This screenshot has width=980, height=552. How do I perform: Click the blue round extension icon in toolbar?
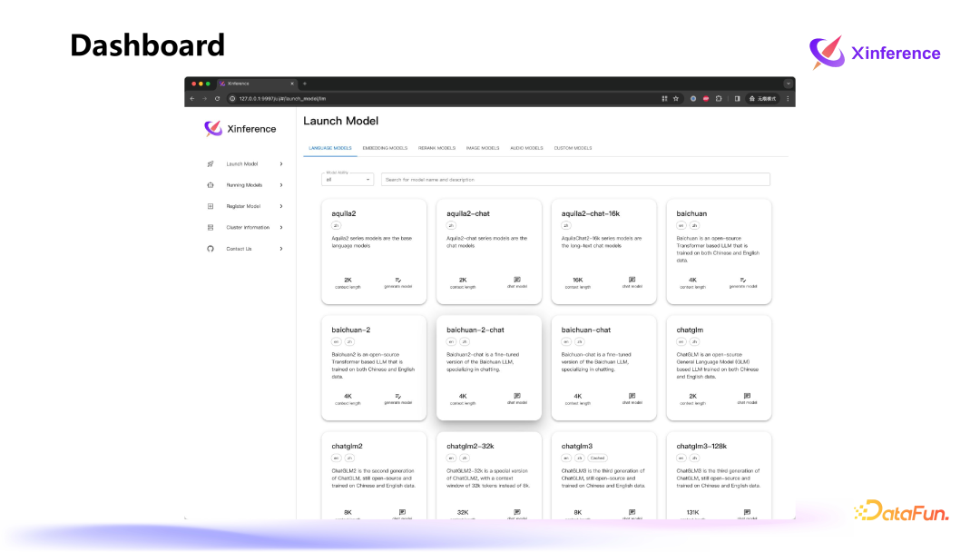693,99
